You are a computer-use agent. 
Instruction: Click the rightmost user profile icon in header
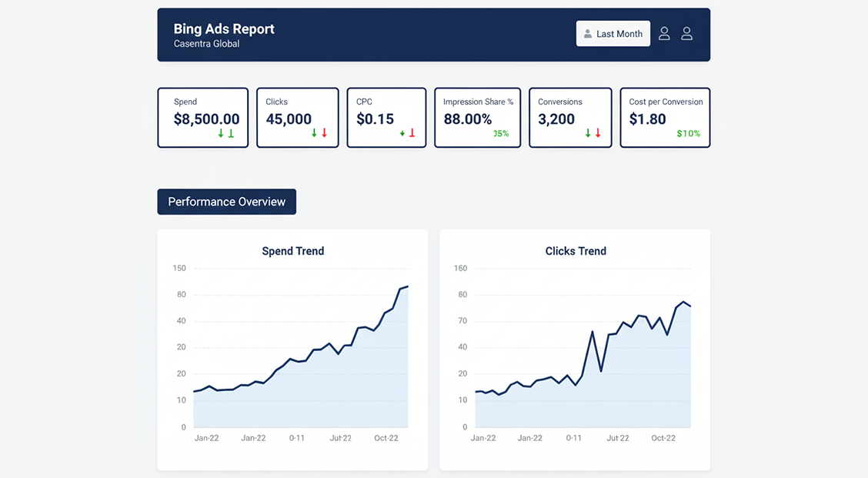pos(687,34)
